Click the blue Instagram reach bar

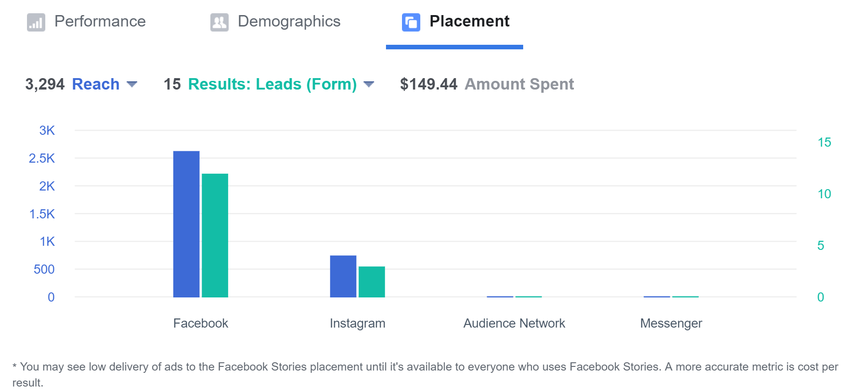point(343,276)
